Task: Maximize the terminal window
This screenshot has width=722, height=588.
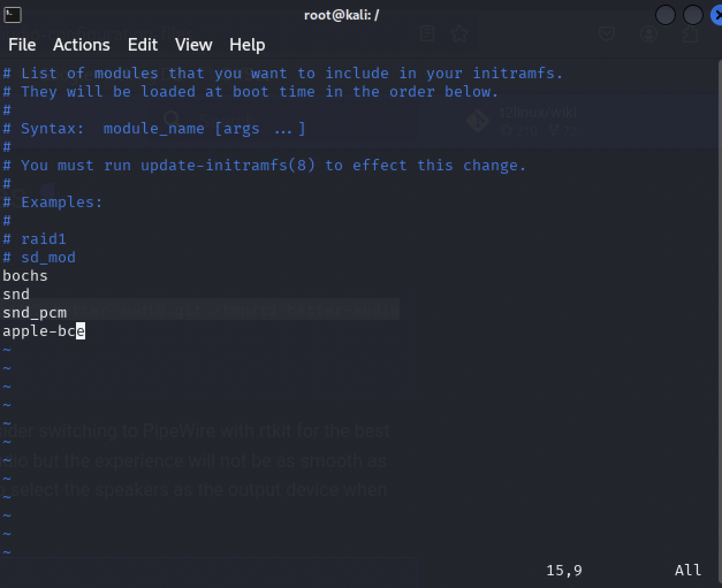Action: pos(693,16)
